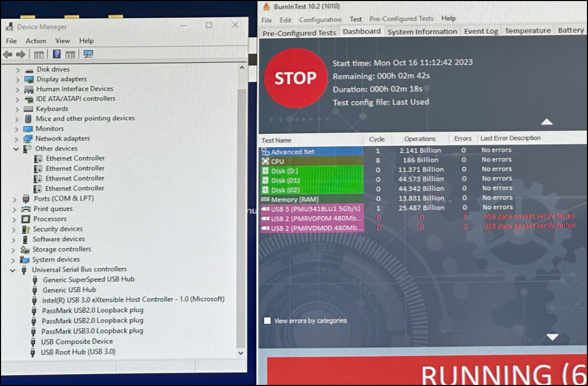Open the View menu in Device Manager
588x386 pixels.
62,41
